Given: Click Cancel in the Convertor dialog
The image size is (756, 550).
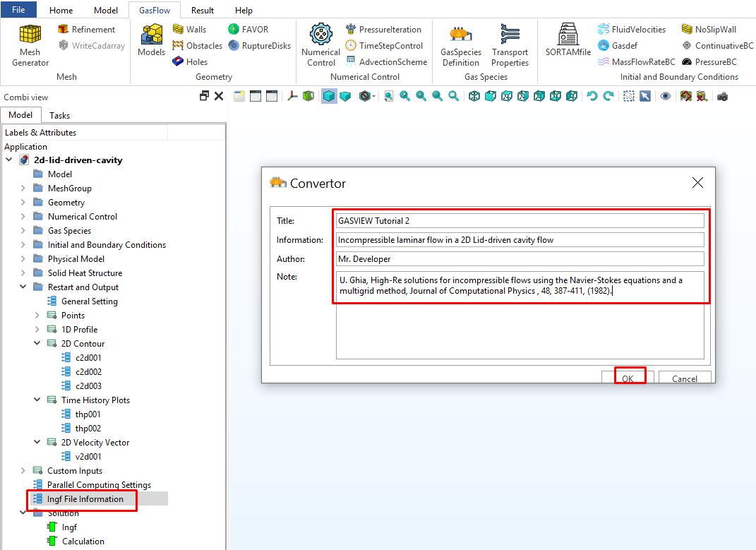Looking at the screenshot, I should [x=684, y=378].
